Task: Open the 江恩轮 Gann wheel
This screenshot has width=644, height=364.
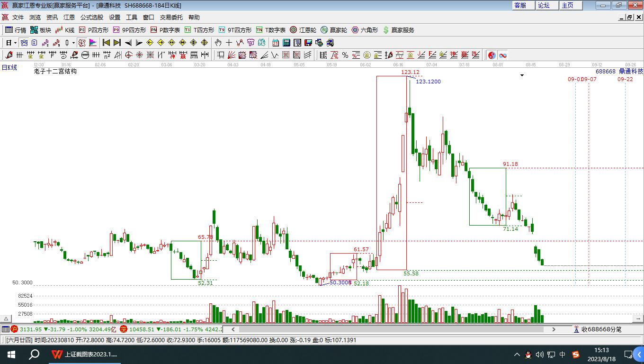Action: click(x=303, y=30)
